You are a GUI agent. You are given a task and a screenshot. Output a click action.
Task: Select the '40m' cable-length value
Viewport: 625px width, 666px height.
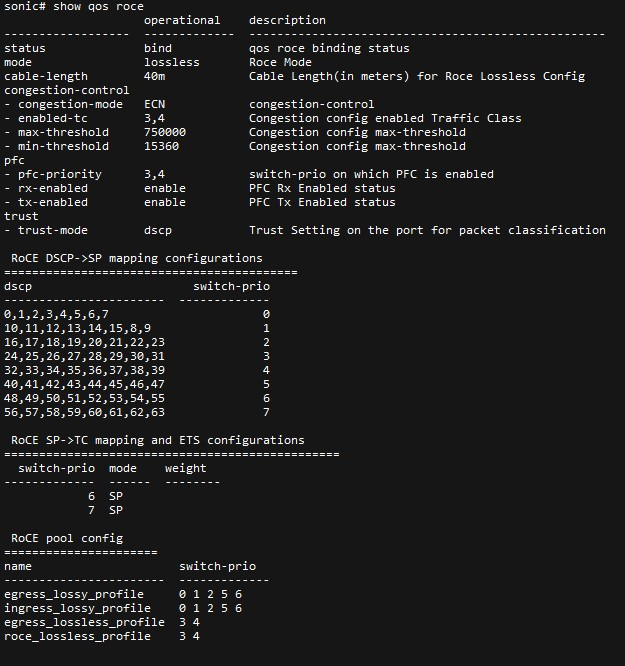pyautogui.click(x=154, y=76)
